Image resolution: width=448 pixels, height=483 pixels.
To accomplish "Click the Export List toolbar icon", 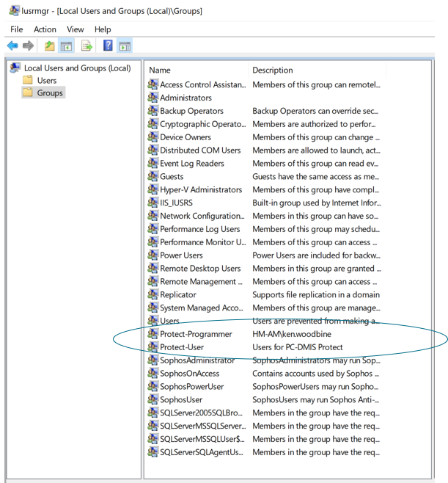I will point(87,46).
